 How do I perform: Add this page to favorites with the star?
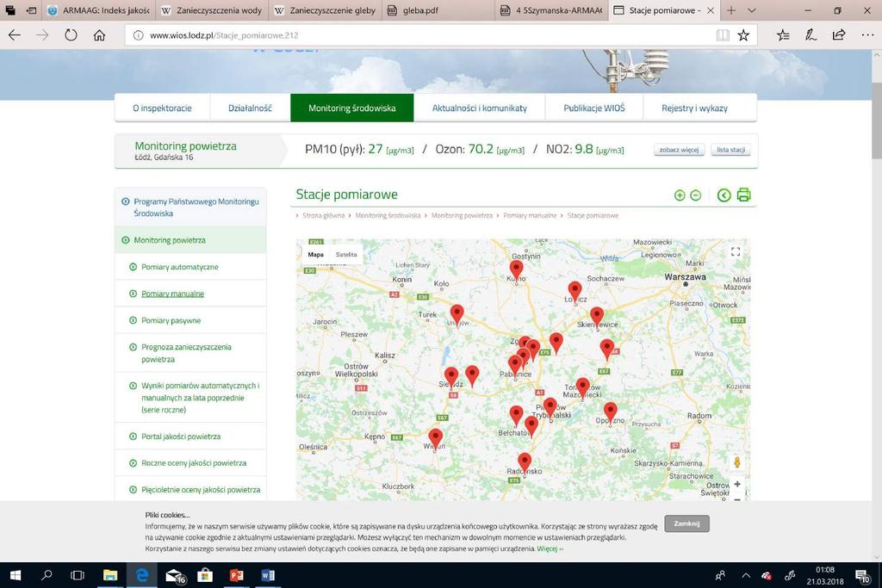tap(743, 35)
